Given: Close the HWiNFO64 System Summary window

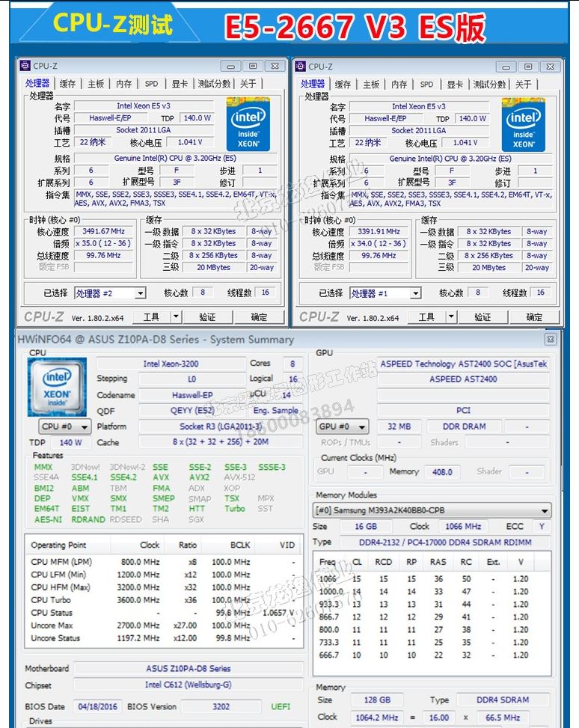Looking at the screenshot, I should [551, 340].
